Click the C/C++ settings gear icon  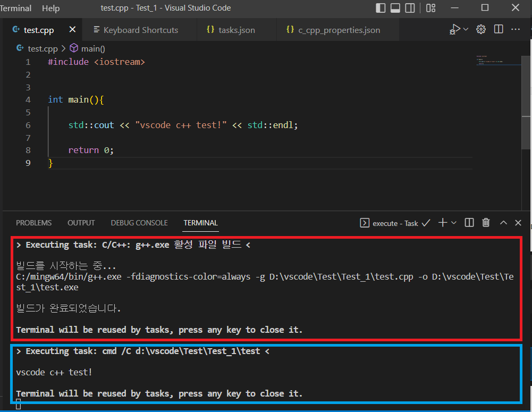click(481, 29)
